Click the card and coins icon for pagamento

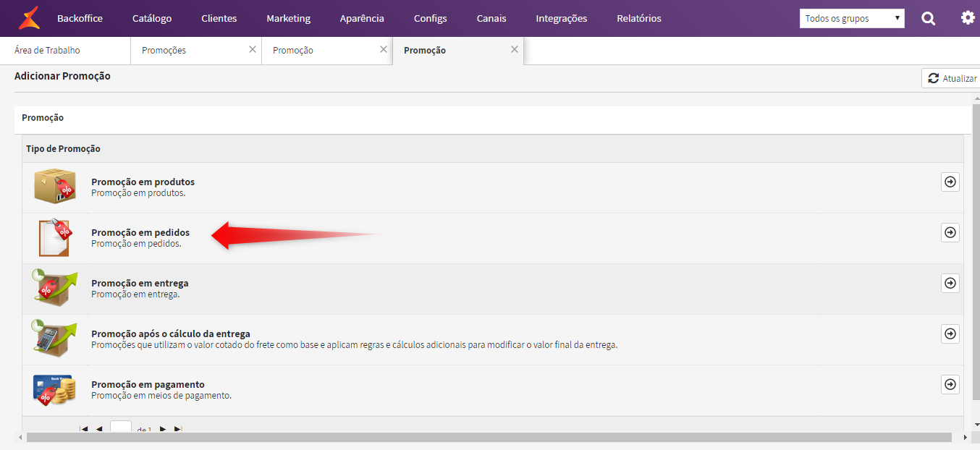click(x=54, y=389)
